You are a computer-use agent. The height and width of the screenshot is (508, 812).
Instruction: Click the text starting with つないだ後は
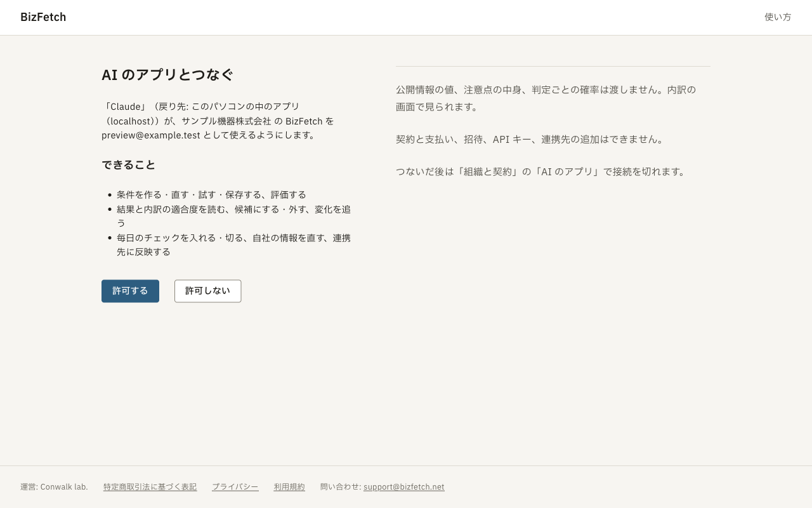[542, 171]
